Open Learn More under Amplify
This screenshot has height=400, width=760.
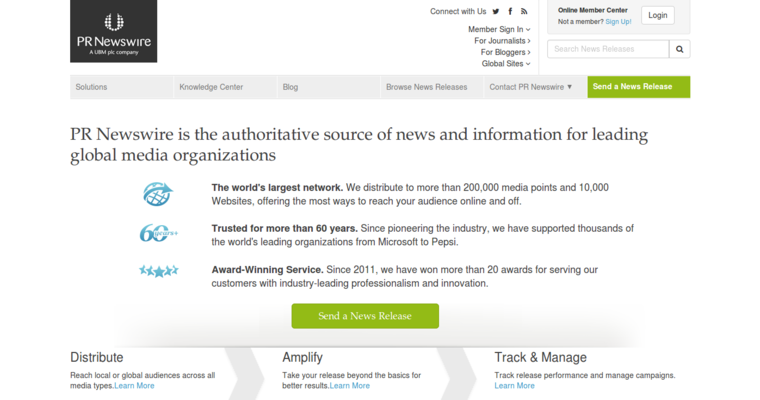point(349,386)
